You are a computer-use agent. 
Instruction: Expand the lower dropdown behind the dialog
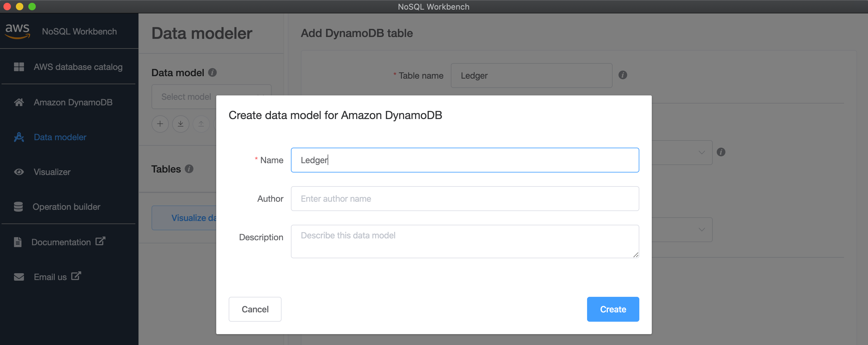point(682,230)
